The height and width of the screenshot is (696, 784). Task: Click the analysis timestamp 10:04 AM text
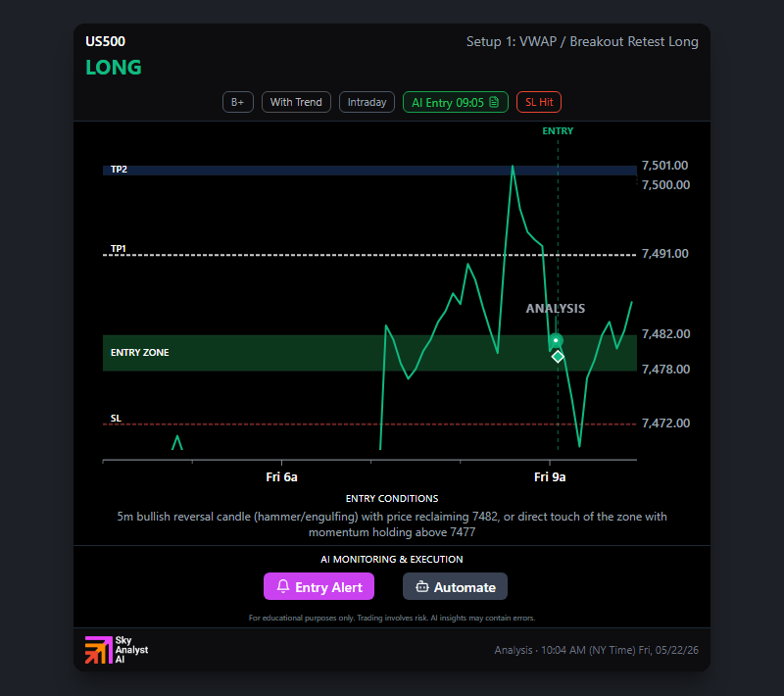point(597,650)
